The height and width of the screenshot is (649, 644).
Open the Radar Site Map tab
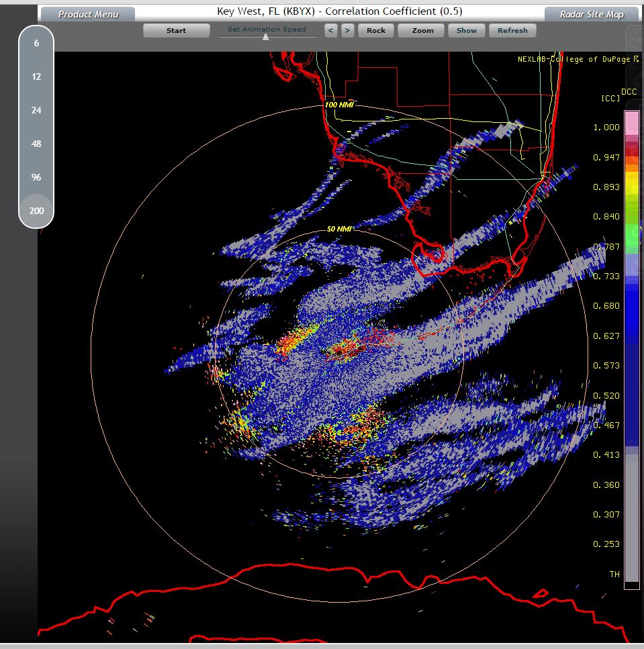click(592, 14)
